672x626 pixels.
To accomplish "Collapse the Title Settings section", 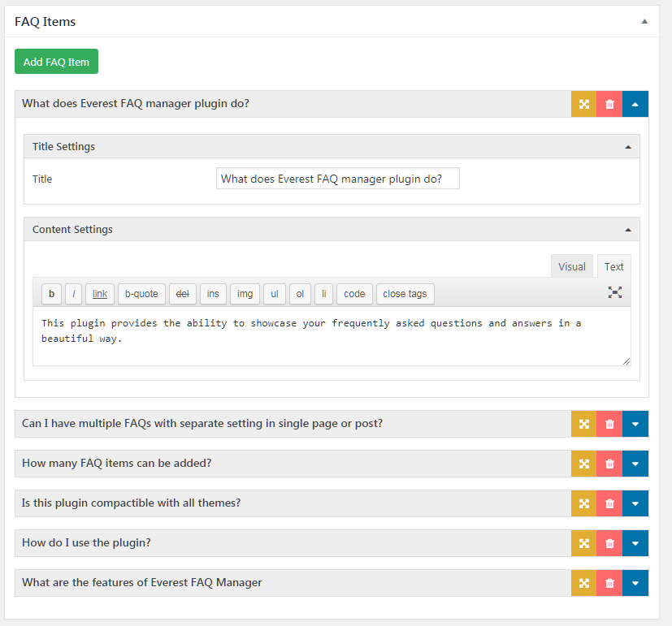I will tap(627, 147).
